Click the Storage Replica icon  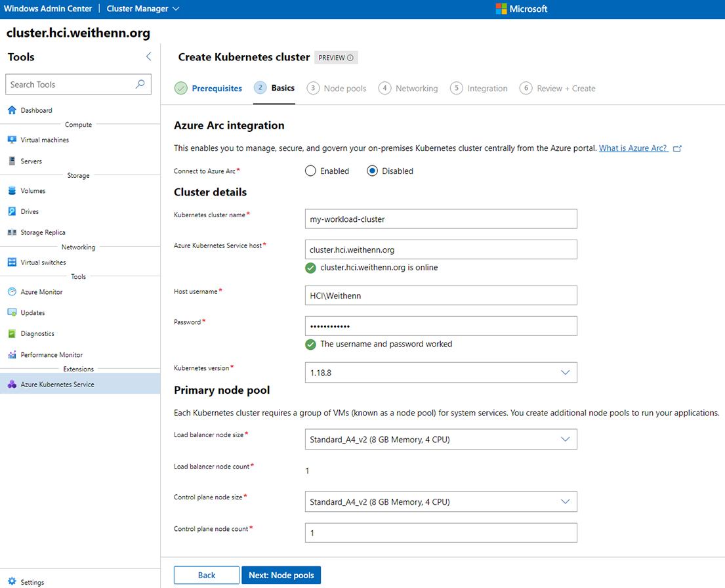12,232
